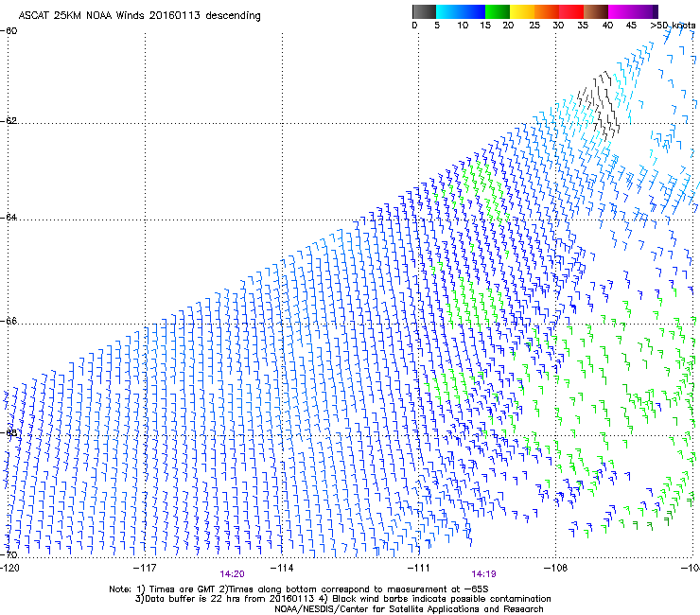This screenshot has height=615, width=700.
Task: Click the purple '14:19' pass time label
Action: (484, 574)
